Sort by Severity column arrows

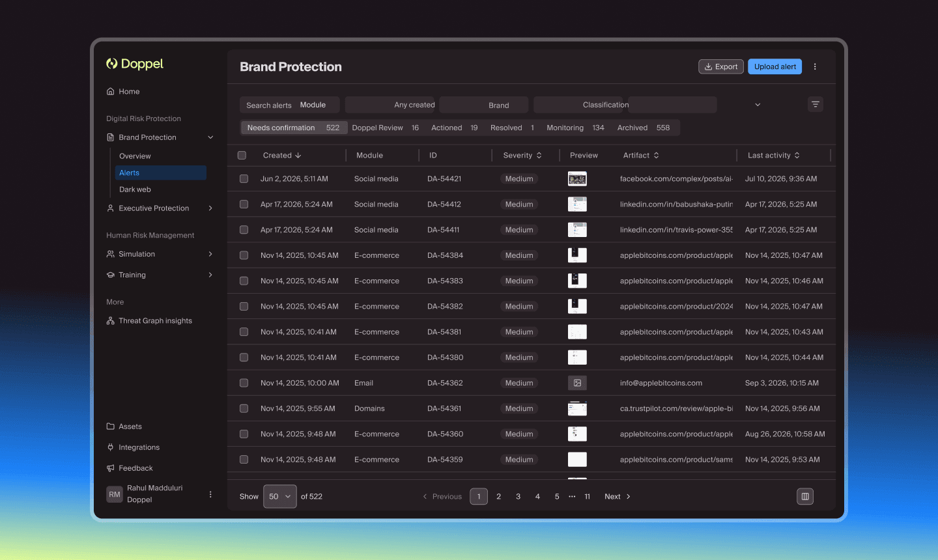539,156
